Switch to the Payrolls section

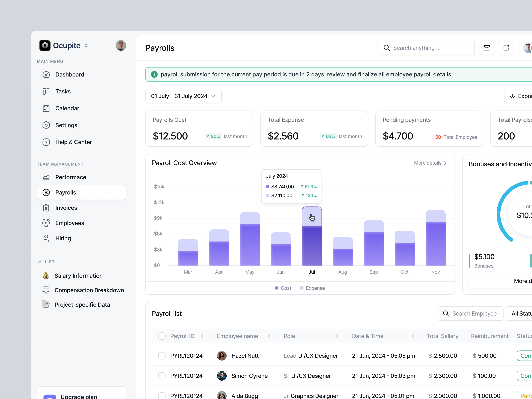pos(65,192)
